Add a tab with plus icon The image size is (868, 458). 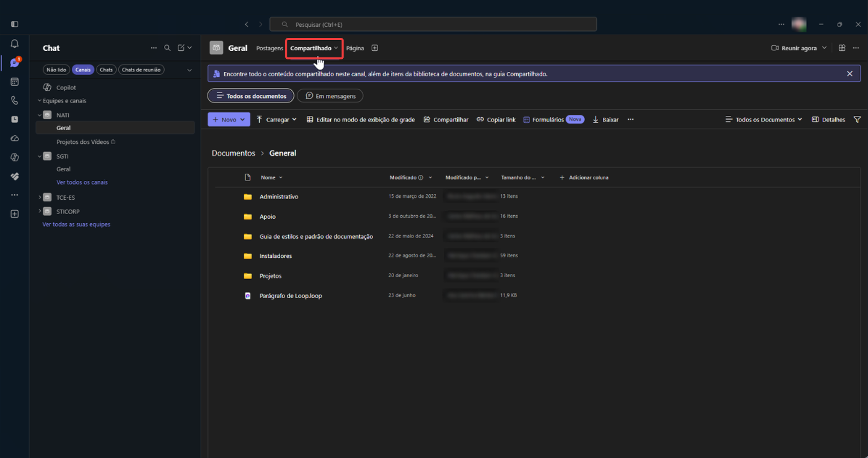[374, 48]
